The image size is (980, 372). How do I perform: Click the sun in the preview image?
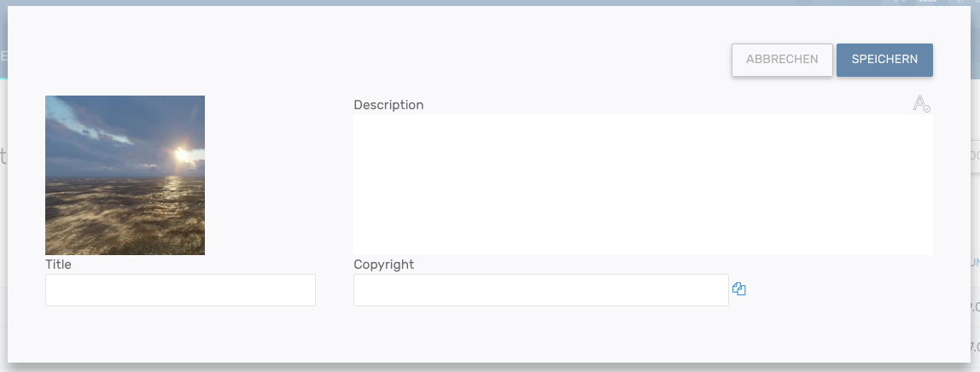[x=180, y=155]
